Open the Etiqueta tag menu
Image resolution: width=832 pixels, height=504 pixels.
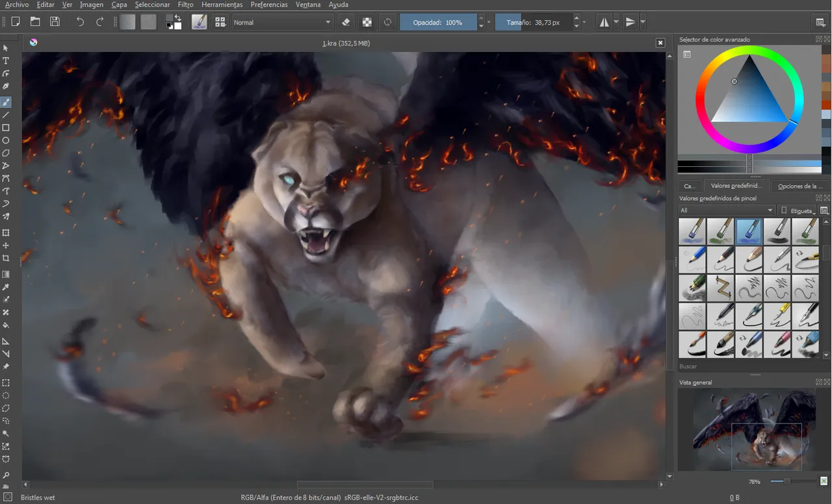(x=798, y=210)
